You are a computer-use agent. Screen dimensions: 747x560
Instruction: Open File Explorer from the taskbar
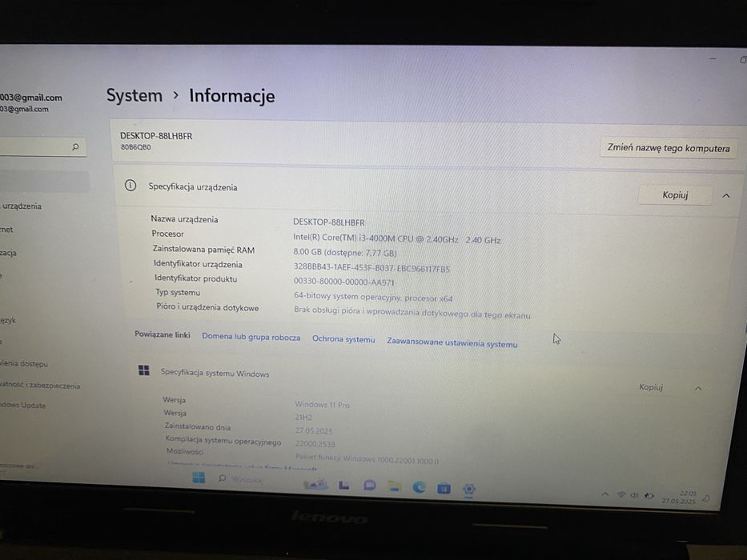pos(394,486)
